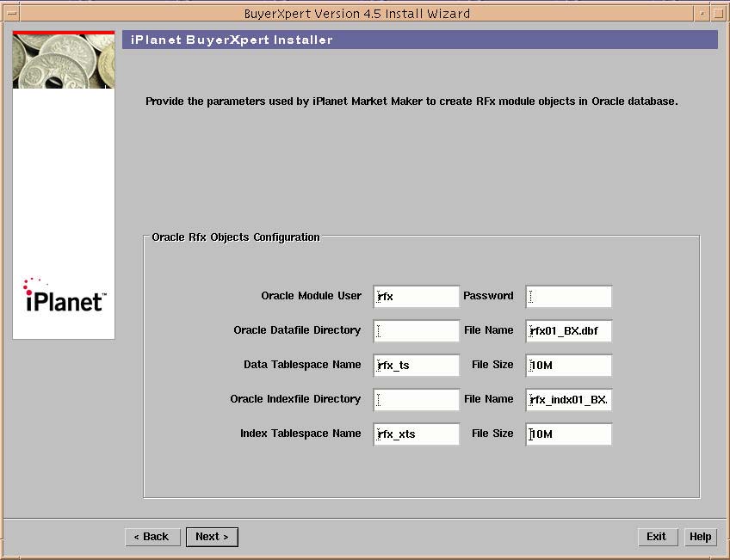Edit the rfx_indx01_BX File Name field
The image size is (730, 560).
click(x=568, y=399)
